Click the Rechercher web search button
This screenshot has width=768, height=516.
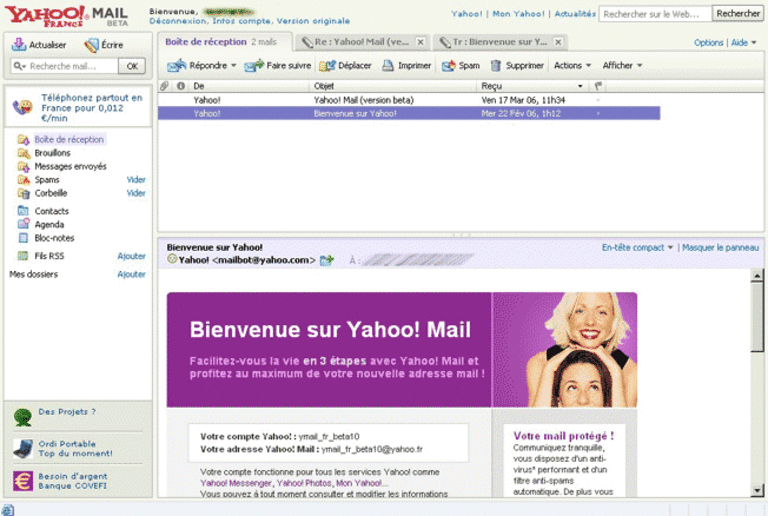[738, 14]
